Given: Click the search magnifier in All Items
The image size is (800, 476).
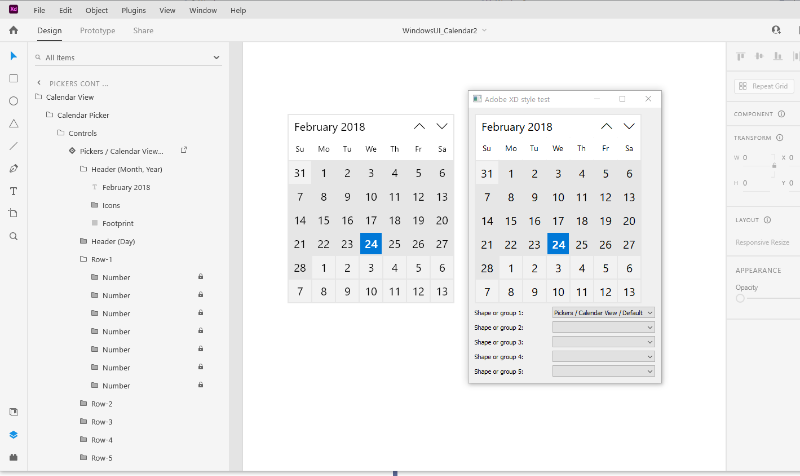Looking at the screenshot, I should (x=38, y=58).
